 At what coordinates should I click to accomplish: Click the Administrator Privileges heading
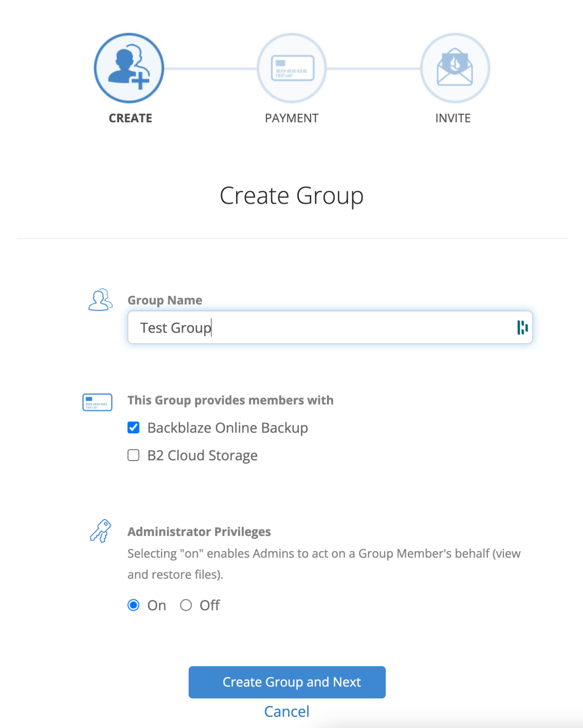(x=199, y=532)
